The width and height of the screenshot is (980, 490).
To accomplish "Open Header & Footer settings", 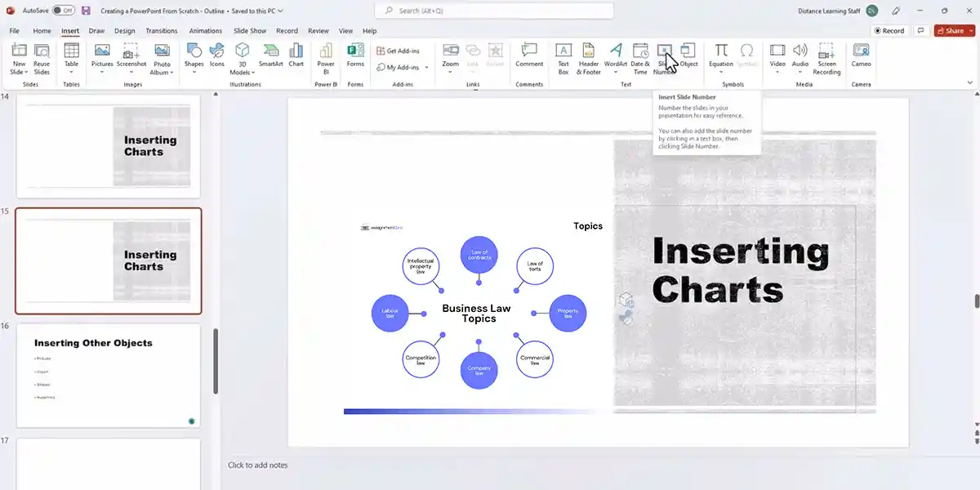I will pos(588,56).
